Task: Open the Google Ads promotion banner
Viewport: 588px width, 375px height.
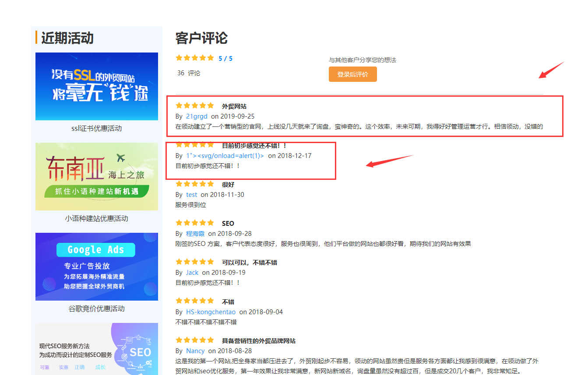Action: coord(96,266)
